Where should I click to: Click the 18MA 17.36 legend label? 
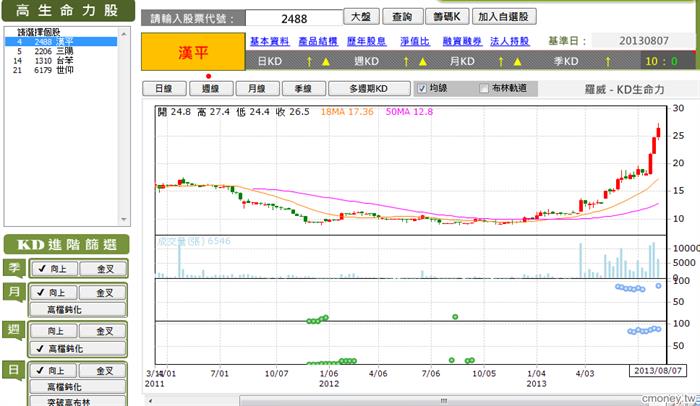point(347,112)
